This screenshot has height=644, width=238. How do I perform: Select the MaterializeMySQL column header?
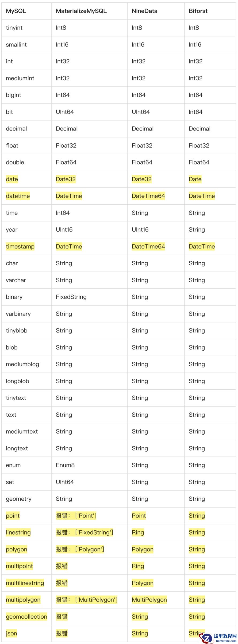pyautogui.click(x=81, y=11)
